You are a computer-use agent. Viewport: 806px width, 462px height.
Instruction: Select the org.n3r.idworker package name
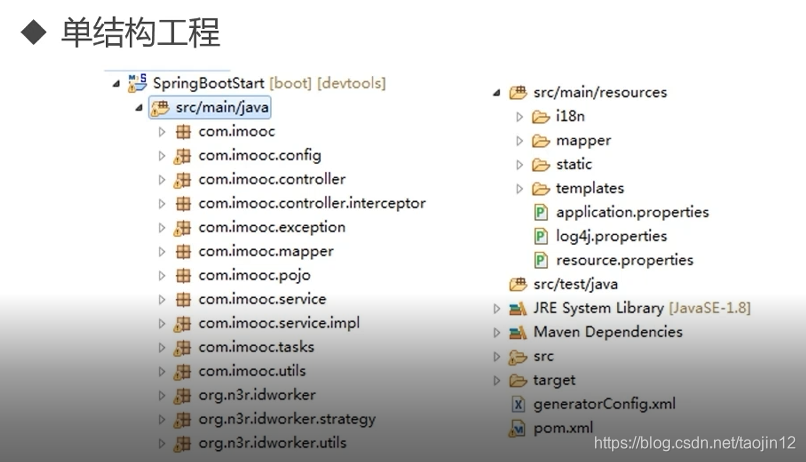257,395
